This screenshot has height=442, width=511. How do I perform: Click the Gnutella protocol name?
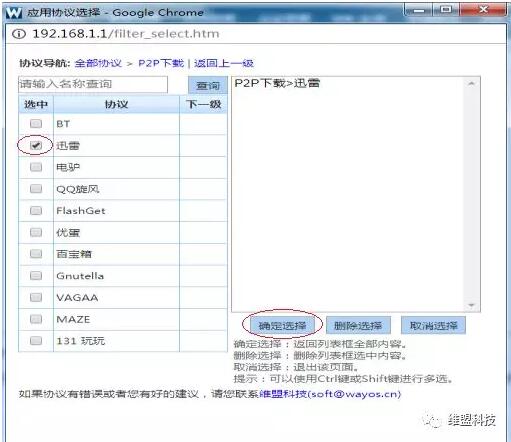[80, 276]
